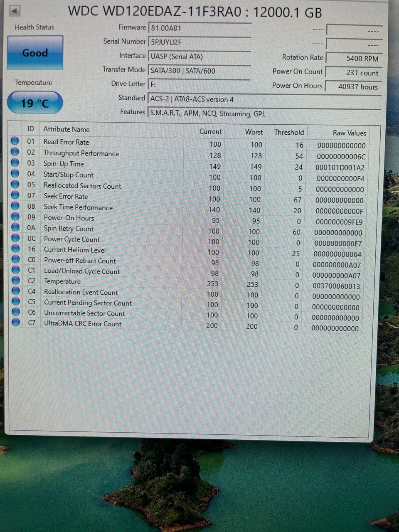Click the Power On Hours value 40937 hours
Screen dimensions: 399x532
pos(353,87)
